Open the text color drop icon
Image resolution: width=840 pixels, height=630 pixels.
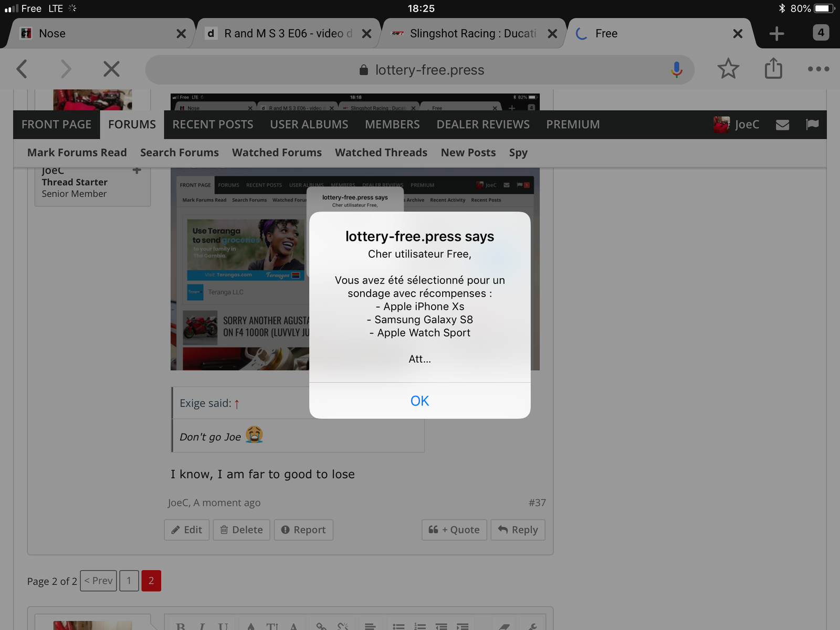pyautogui.click(x=251, y=626)
